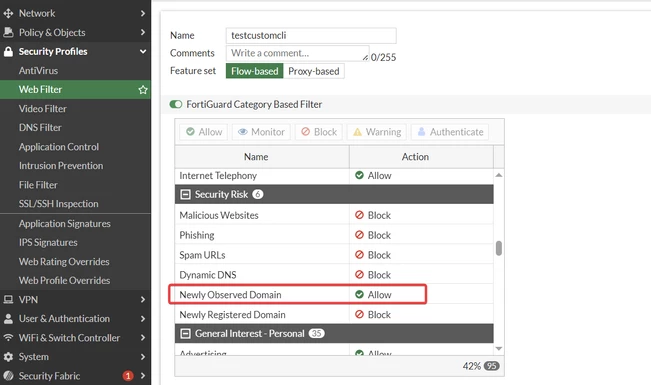Click the Block icon for Spam URLs
651x385 pixels.
pos(360,255)
